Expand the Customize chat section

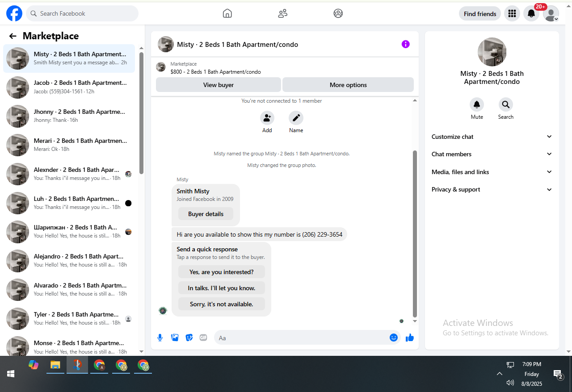(x=492, y=137)
